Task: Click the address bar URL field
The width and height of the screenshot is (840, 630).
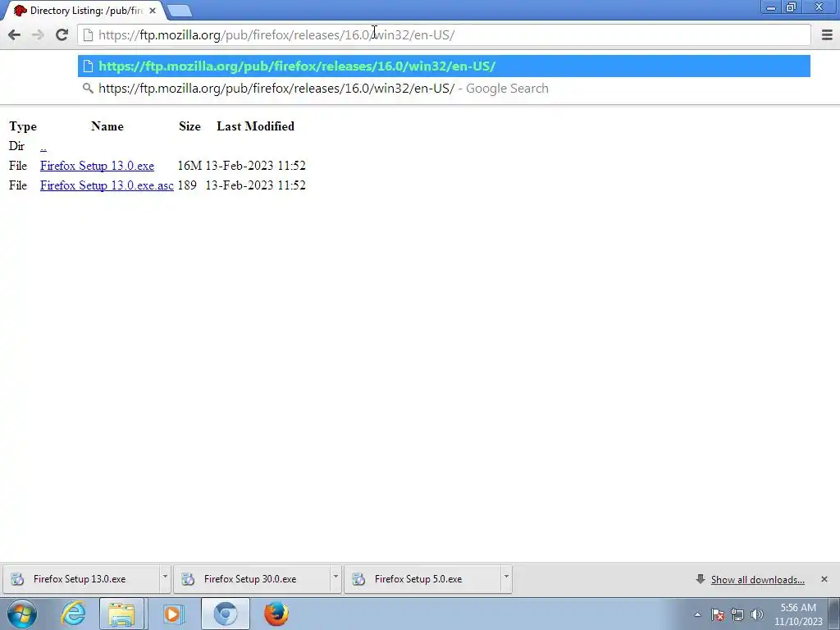Action: tap(444, 34)
